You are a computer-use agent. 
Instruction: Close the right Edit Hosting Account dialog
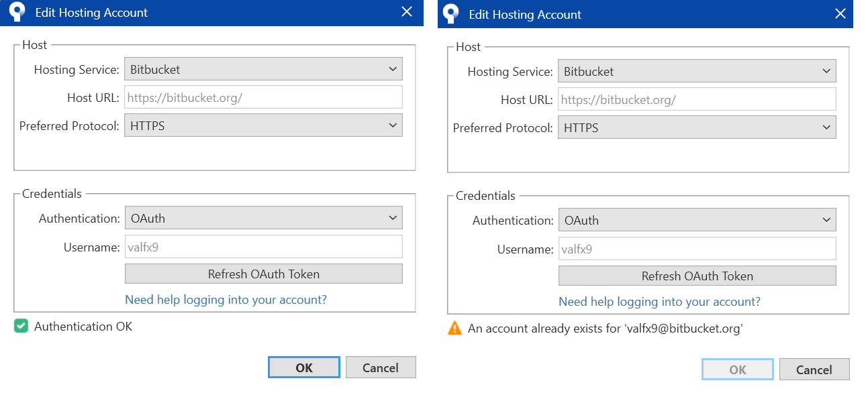[x=840, y=14]
